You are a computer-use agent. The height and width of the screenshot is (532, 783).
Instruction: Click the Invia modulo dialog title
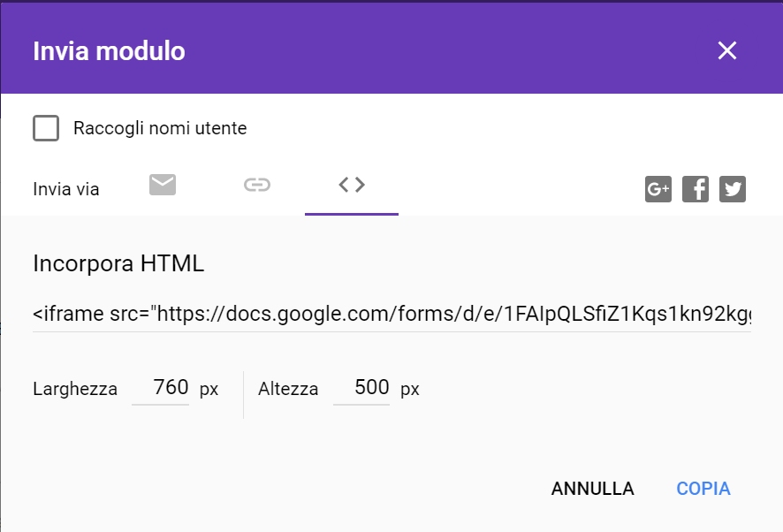click(109, 51)
